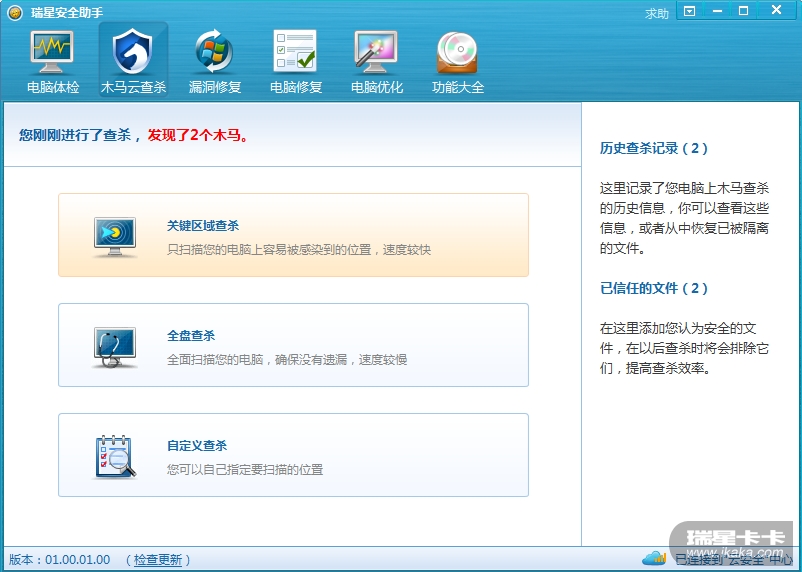Click the cloud security status icon
Viewport: 802px width, 572px height.
click(654, 558)
